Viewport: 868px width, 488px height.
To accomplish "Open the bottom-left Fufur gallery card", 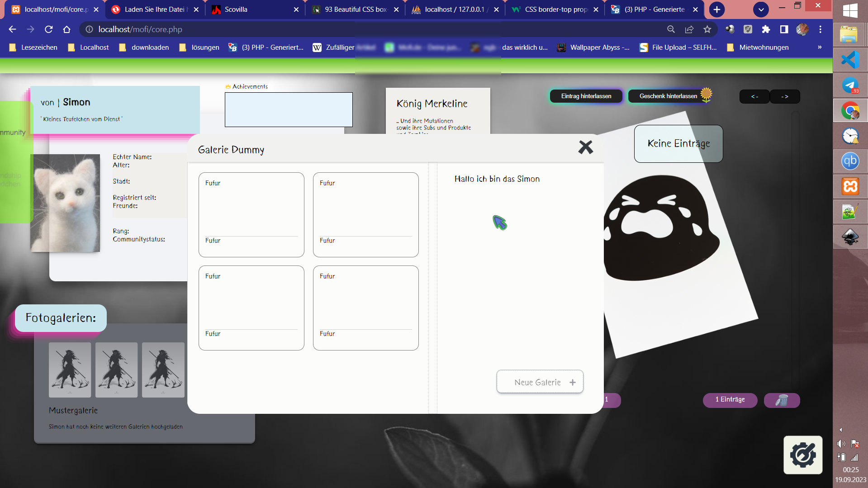I will pyautogui.click(x=251, y=308).
